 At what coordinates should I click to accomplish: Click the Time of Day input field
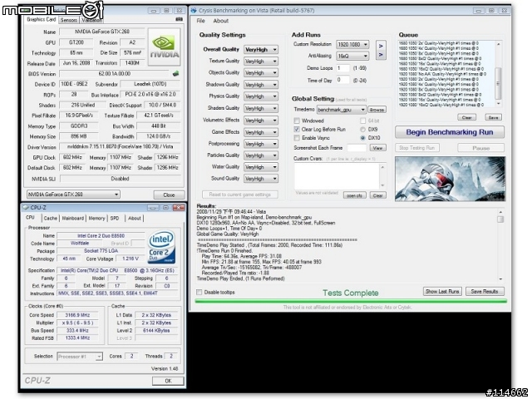tap(342, 80)
